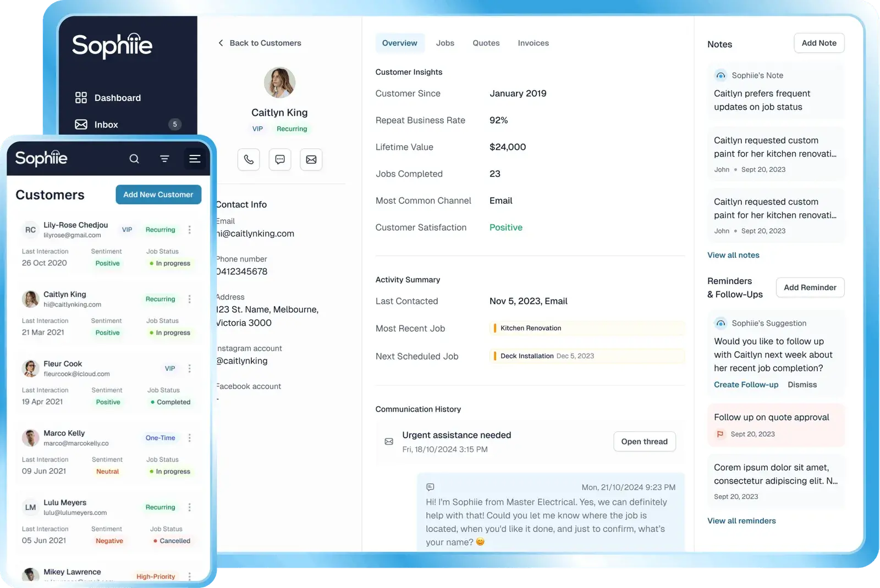Open the filter icon in the Customers view

click(x=164, y=158)
